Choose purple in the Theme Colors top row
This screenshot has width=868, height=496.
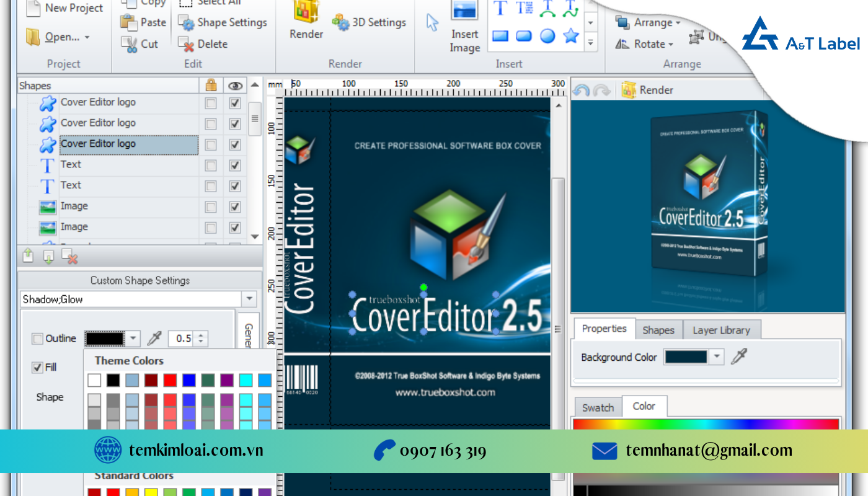click(x=227, y=380)
